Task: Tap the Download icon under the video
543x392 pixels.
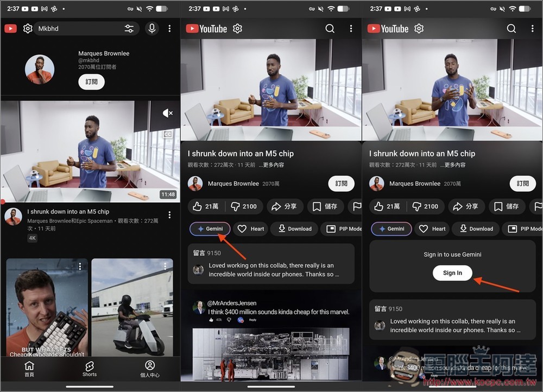Action: click(294, 229)
